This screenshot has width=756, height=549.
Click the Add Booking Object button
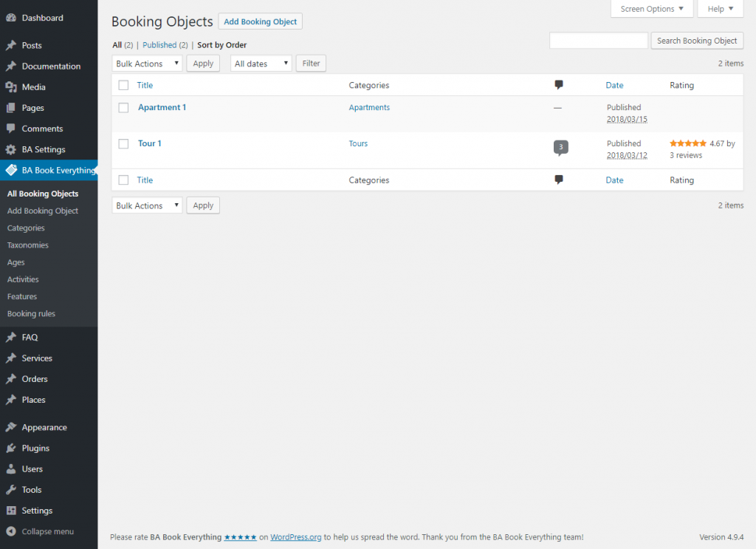[260, 21]
